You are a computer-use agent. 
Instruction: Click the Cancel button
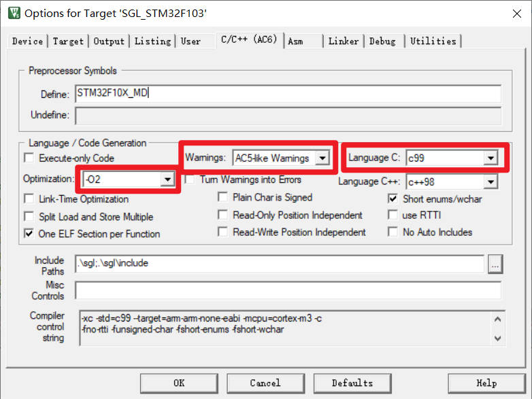(265, 383)
